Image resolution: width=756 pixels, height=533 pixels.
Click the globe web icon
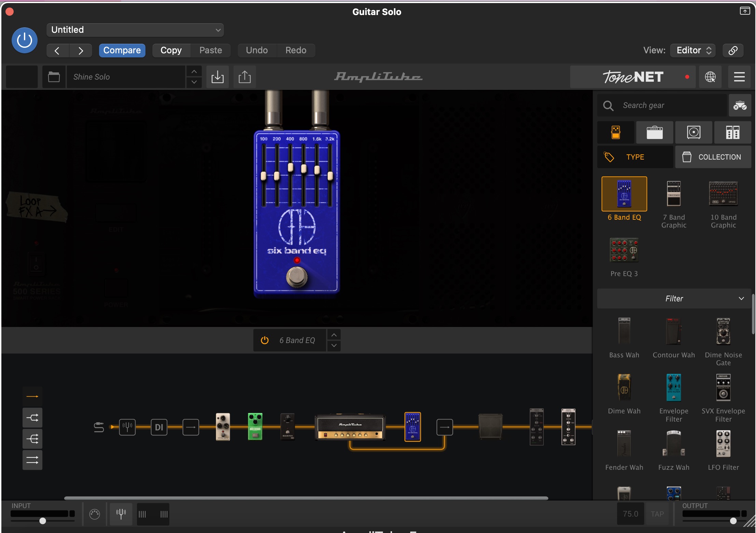click(710, 77)
